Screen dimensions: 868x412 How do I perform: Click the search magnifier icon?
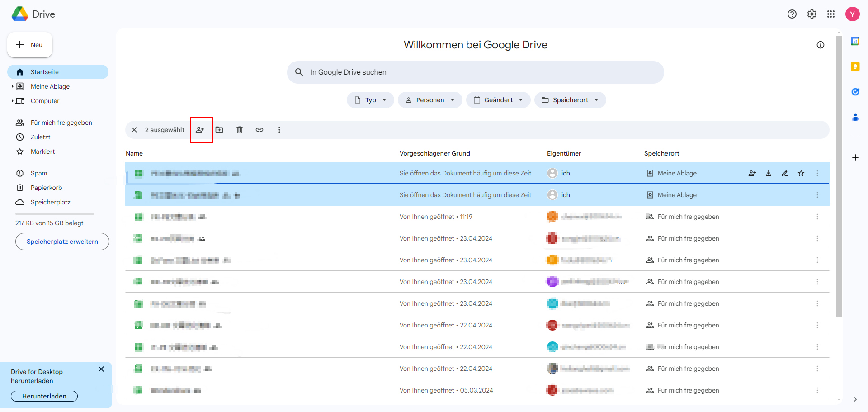tap(299, 72)
